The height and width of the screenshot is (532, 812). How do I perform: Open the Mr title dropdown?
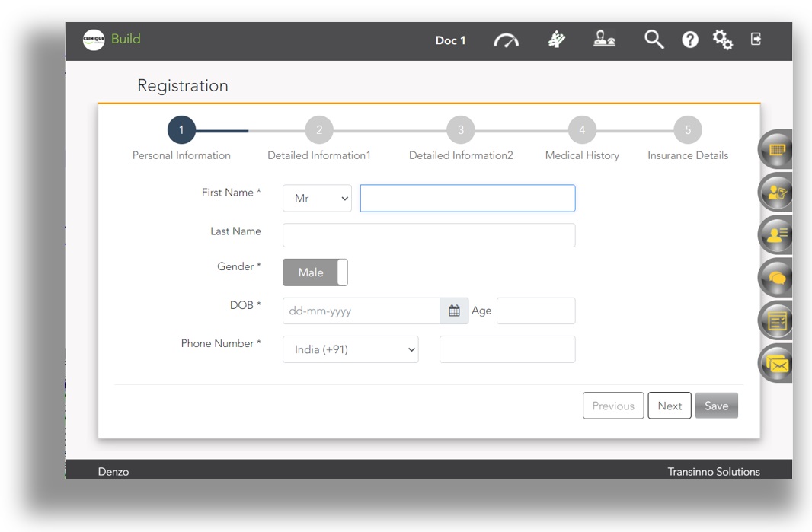317,199
